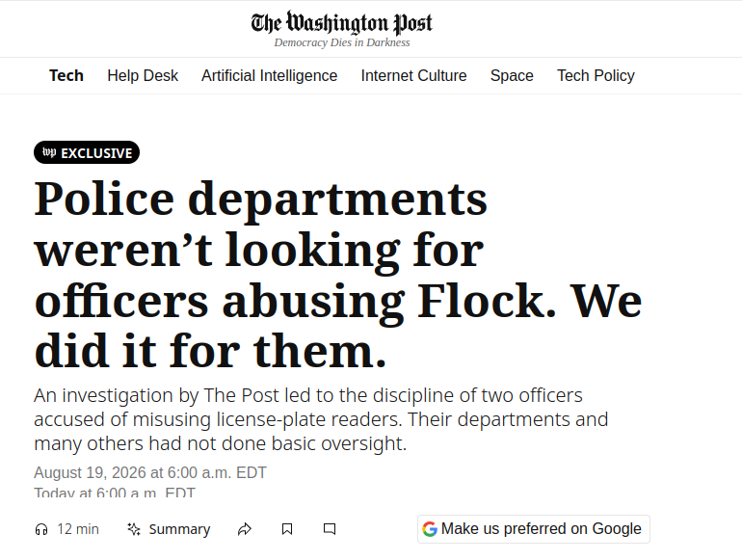Open the Tech Policy section
Viewport: 742px width, 560px height.
(596, 76)
